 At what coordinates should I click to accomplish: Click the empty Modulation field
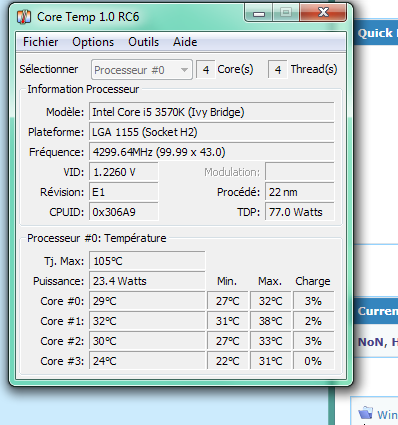click(300, 172)
